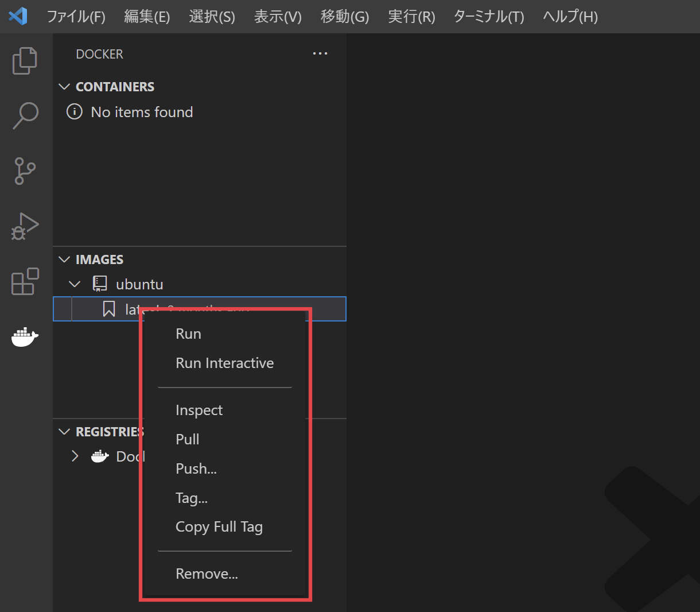
Task: Click the info icon beside No items found
Action: point(75,111)
